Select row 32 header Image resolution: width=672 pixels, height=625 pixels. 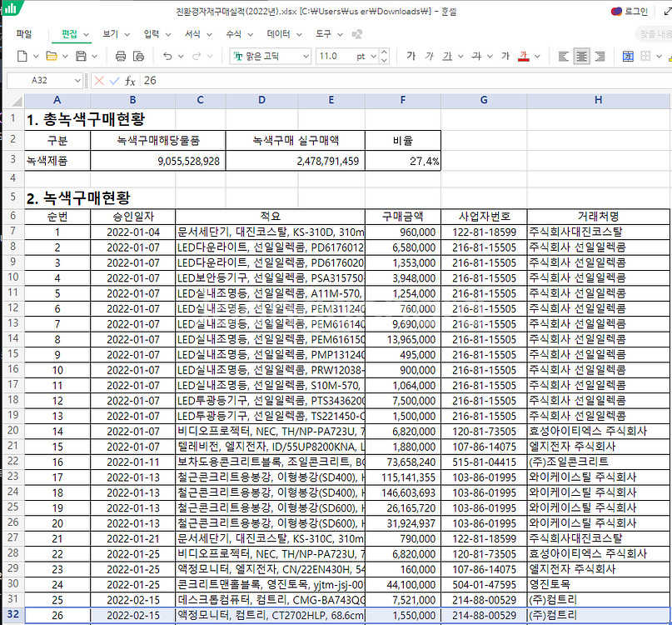13,615
